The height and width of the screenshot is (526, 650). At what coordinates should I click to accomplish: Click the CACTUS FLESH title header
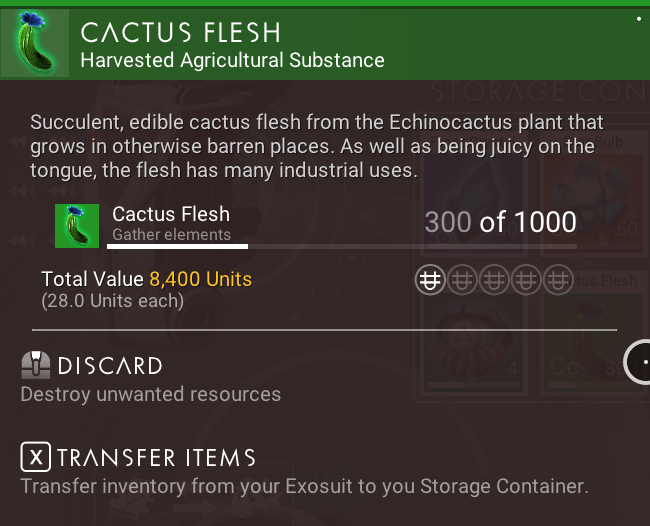pos(180,32)
